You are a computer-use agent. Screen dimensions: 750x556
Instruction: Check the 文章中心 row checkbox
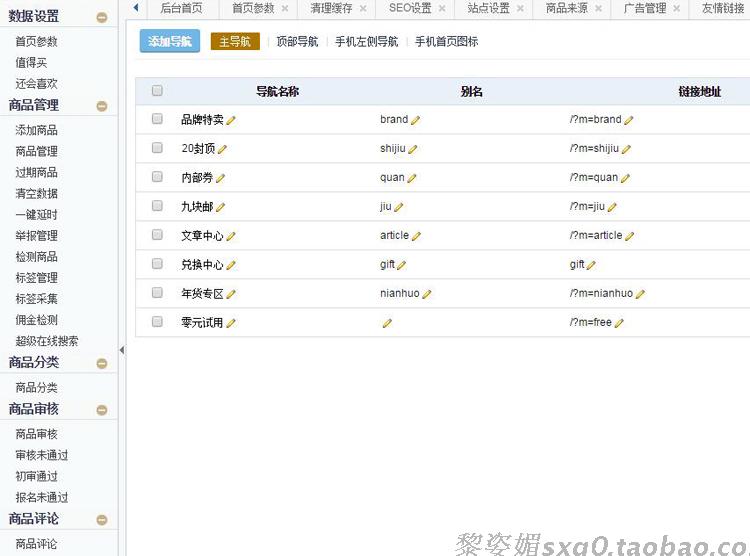point(157,234)
